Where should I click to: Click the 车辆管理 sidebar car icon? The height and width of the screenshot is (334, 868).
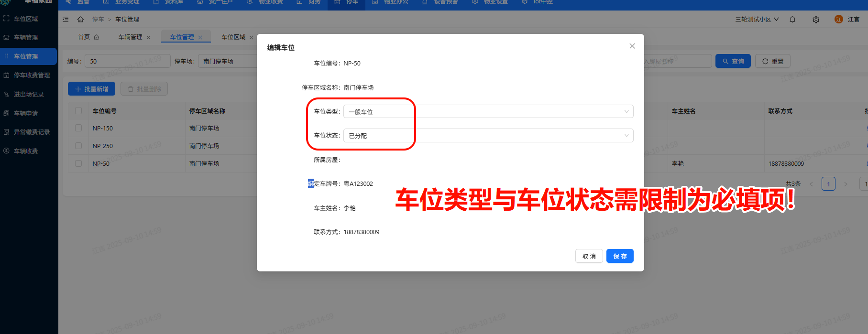point(6,37)
